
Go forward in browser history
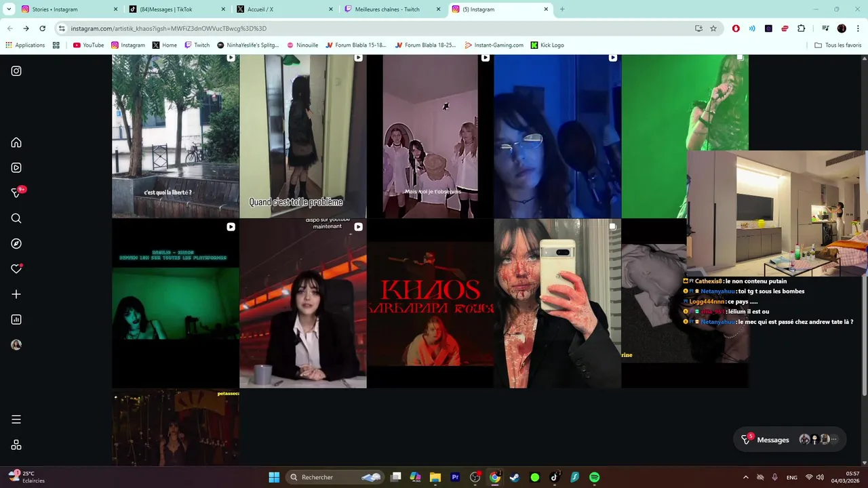click(x=26, y=28)
